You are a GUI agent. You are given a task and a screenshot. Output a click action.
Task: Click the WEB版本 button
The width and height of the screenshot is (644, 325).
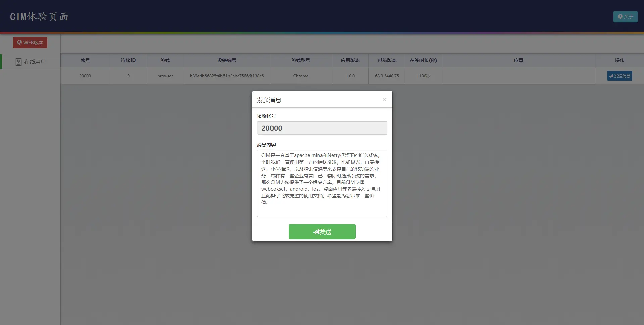pos(30,43)
